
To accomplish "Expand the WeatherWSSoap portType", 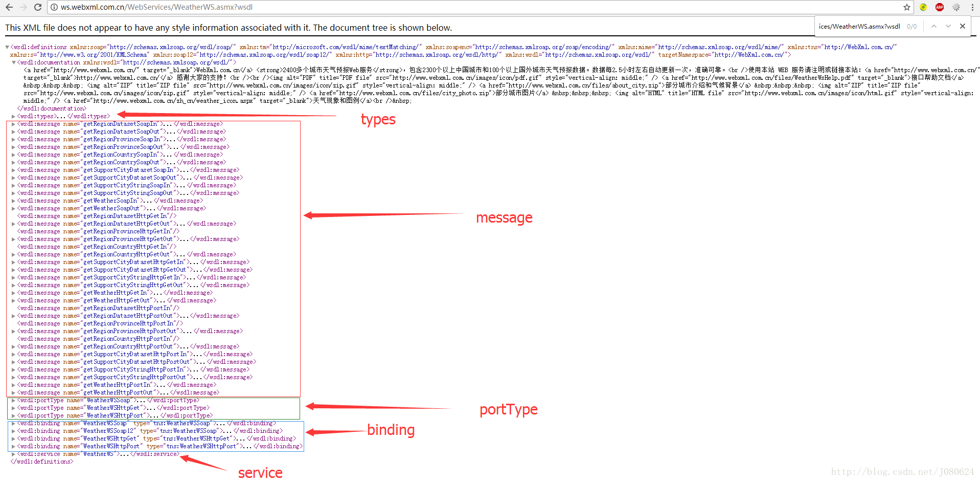I will coord(14,400).
